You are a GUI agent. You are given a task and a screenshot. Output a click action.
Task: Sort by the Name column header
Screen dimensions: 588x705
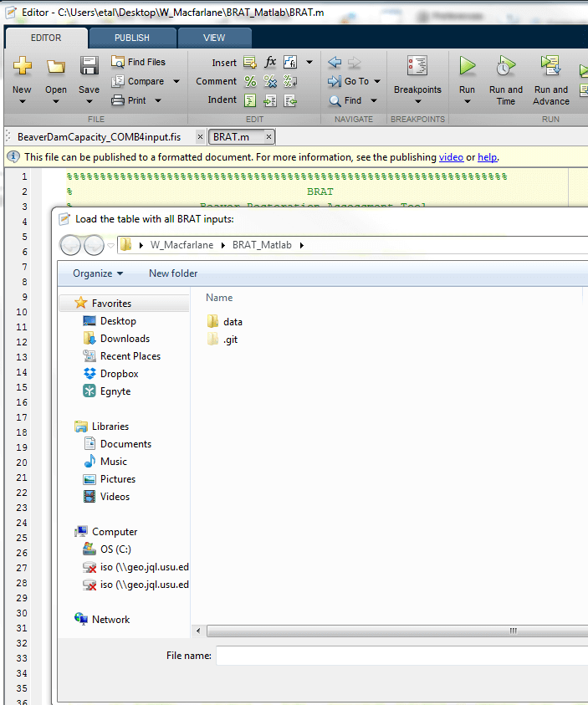[x=219, y=298]
